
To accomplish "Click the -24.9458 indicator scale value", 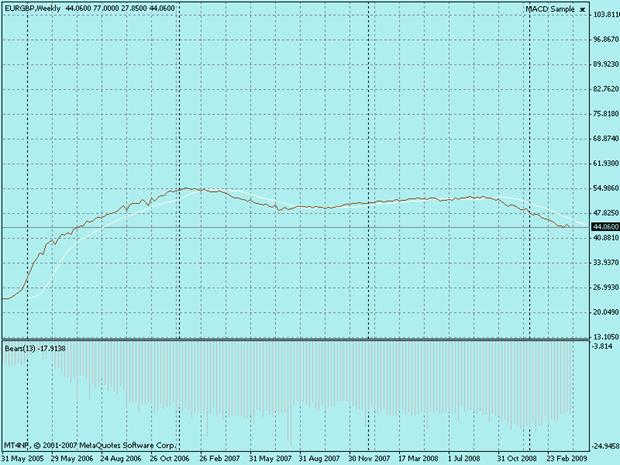I will click(x=602, y=445).
